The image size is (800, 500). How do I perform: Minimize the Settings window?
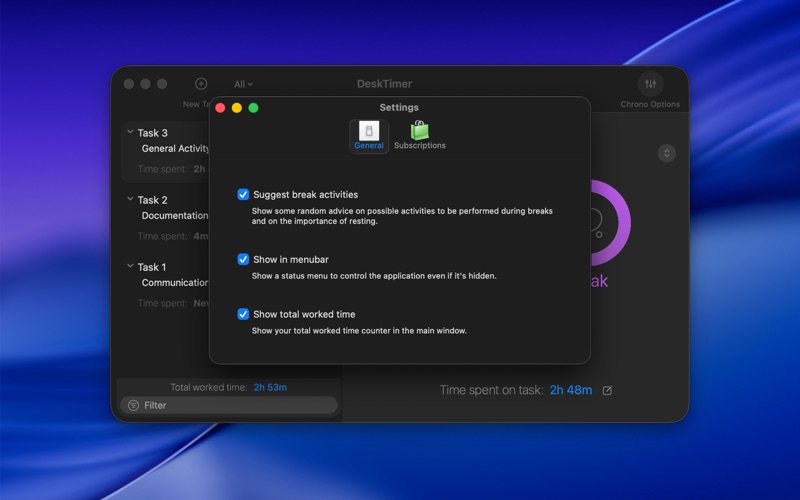coord(237,108)
